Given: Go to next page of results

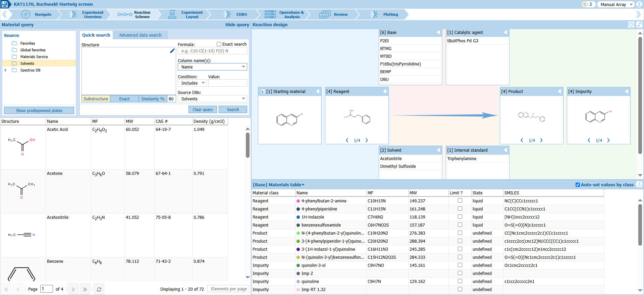Looking at the screenshot, I should pyautogui.click(x=73, y=289).
